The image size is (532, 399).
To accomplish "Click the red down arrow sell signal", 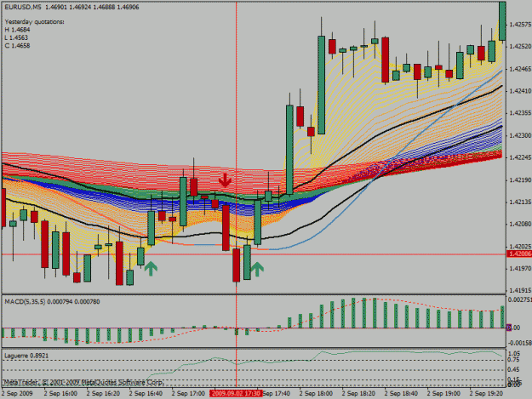I will click(x=225, y=180).
